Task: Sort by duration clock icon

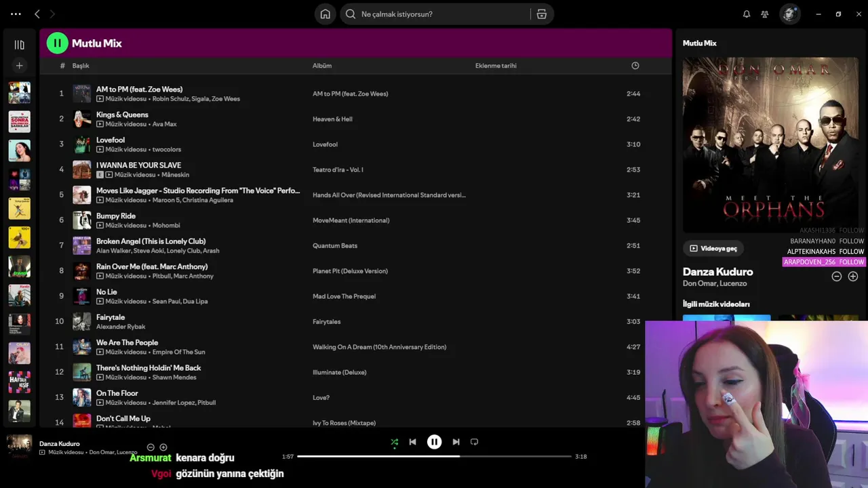Action: tap(635, 66)
